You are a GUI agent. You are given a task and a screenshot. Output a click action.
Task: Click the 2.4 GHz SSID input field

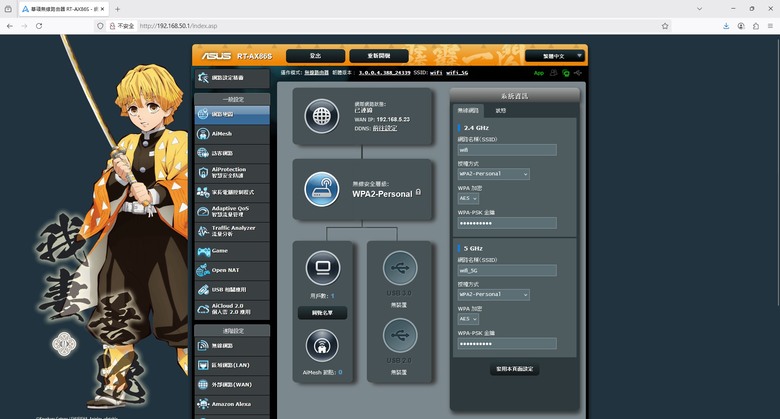(x=507, y=150)
